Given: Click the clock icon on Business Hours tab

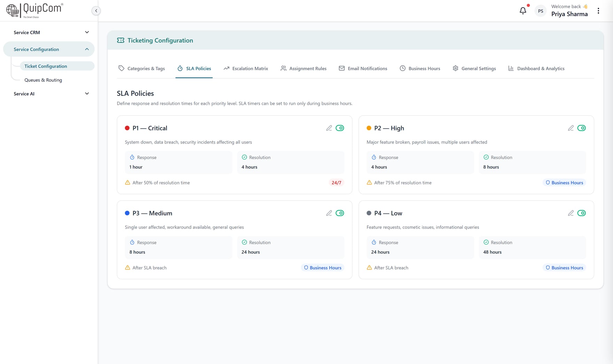Looking at the screenshot, I should (403, 68).
